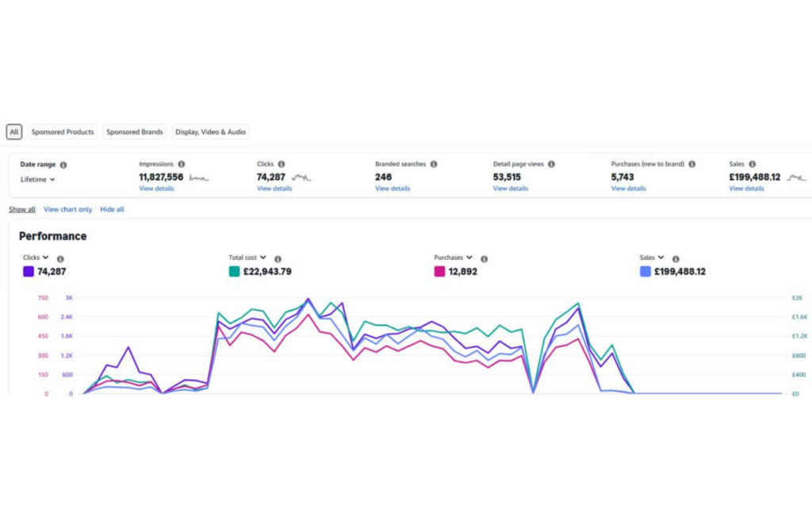View details under Purchases (new to brand)
This screenshot has height=512, width=812.
(x=629, y=189)
